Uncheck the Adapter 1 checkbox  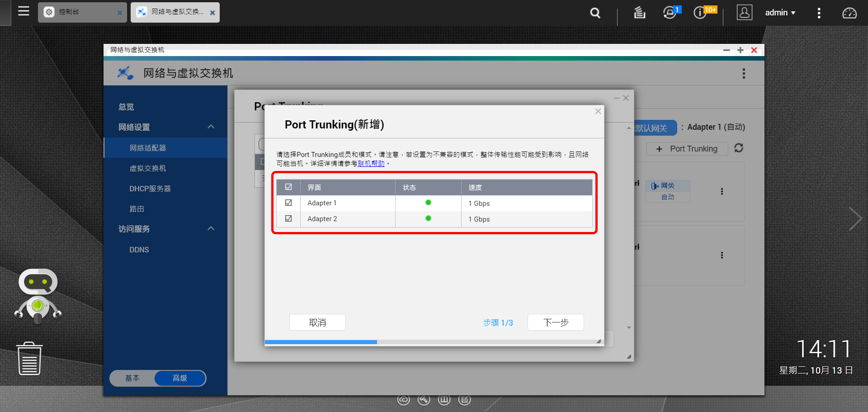[x=288, y=203]
